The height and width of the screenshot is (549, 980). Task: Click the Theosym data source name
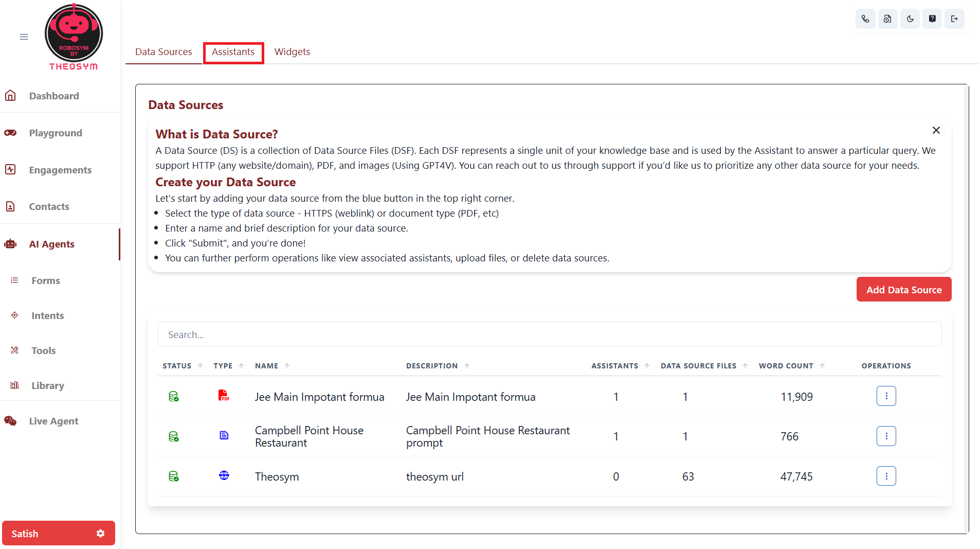click(277, 477)
